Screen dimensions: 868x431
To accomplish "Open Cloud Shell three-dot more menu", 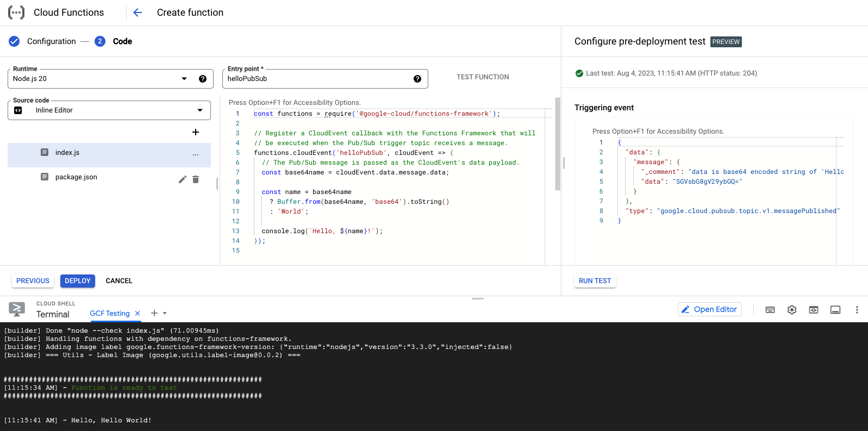I will [857, 310].
